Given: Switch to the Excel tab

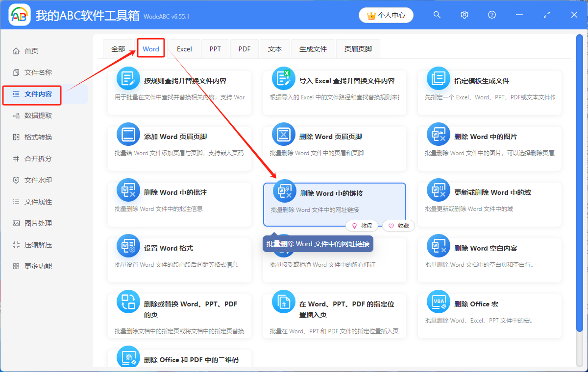Looking at the screenshot, I should tap(184, 48).
